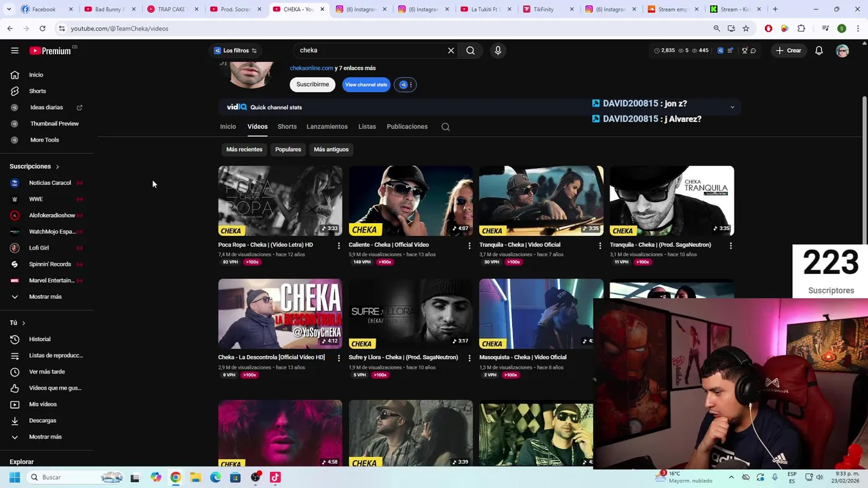Bookmark this page with the star

tap(746, 28)
